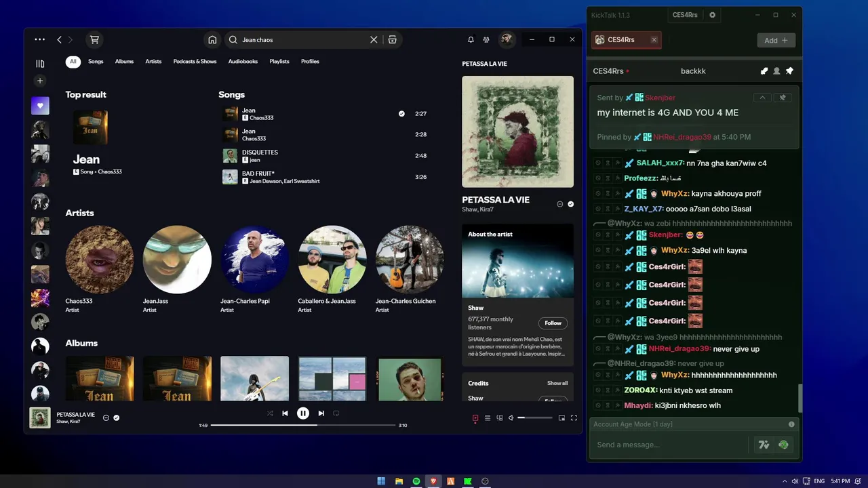This screenshot has width=868, height=488.
Task: Switch to Playlists filter
Action: point(279,62)
